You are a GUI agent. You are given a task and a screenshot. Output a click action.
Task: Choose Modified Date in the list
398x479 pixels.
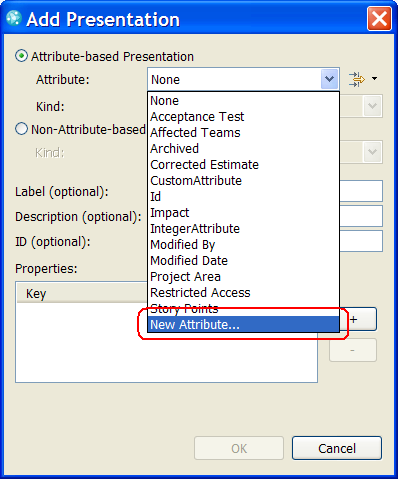(x=189, y=261)
